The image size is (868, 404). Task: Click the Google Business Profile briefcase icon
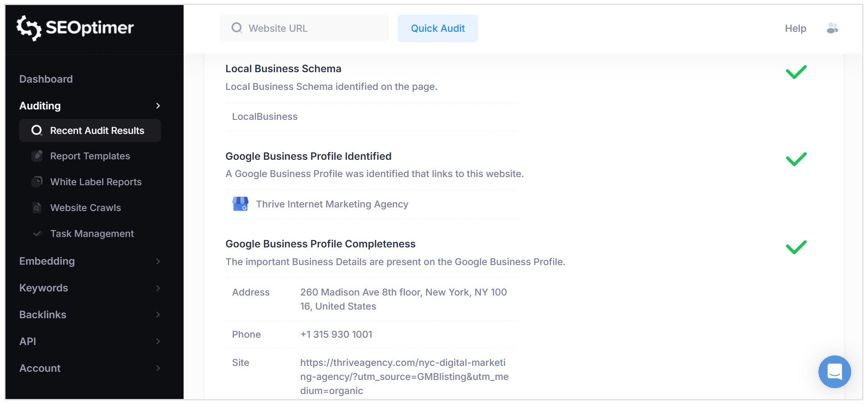240,204
